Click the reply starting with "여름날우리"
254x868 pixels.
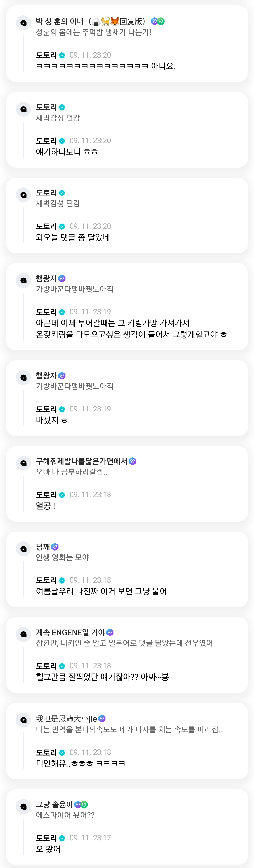tap(102, 591)
